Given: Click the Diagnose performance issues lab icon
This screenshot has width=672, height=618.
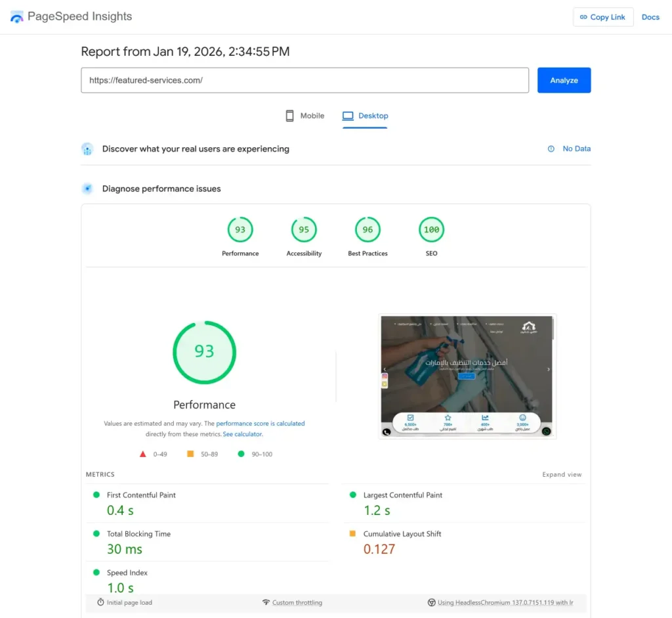Looking at the screenshot, I should pos(87,188).
